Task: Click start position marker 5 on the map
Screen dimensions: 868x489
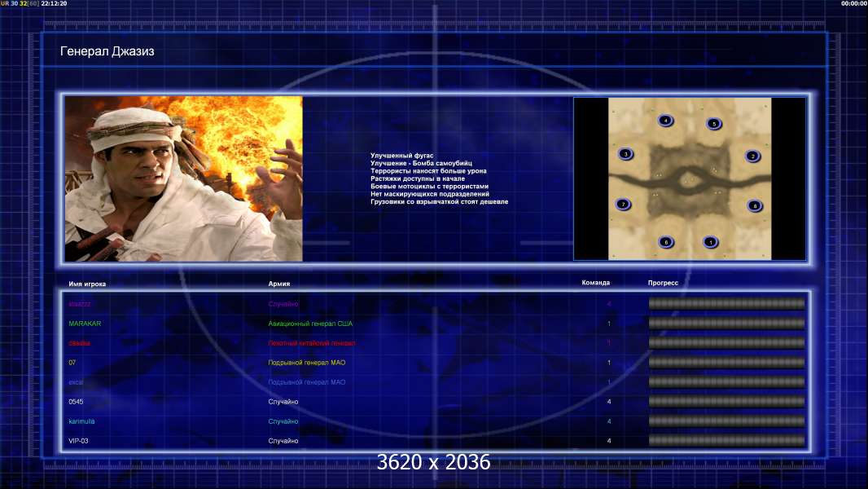Action: pyautogui.click(x=713, y=124)
